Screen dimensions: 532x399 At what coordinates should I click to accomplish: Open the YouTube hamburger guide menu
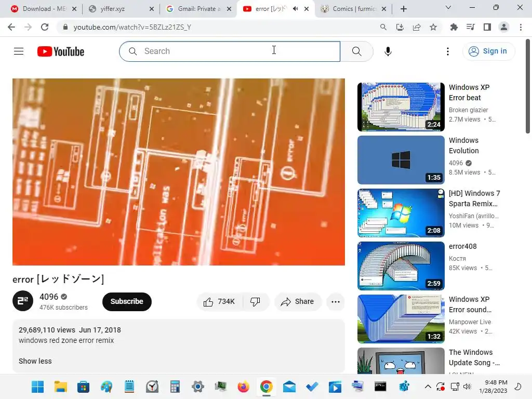coord(19,51)
